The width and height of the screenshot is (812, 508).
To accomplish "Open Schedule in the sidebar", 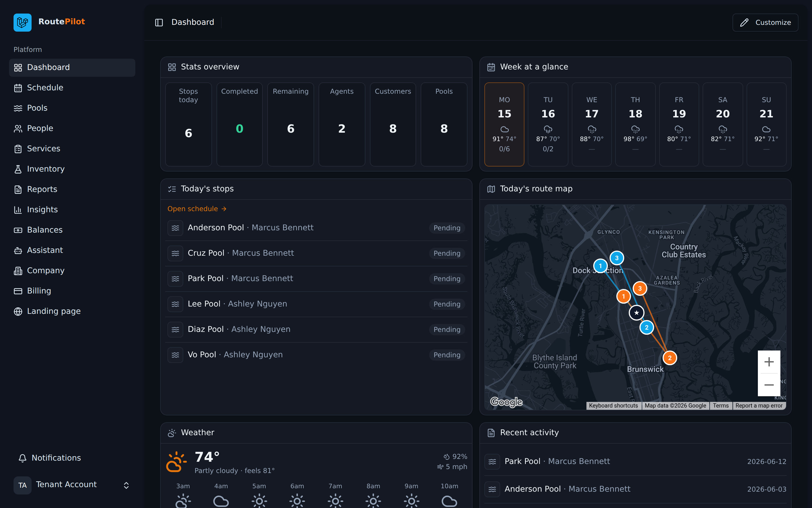I will tap(72, 88).
